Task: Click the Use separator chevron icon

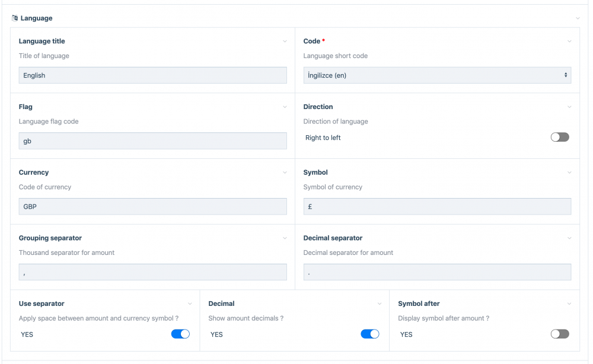Action: point(190,304)
